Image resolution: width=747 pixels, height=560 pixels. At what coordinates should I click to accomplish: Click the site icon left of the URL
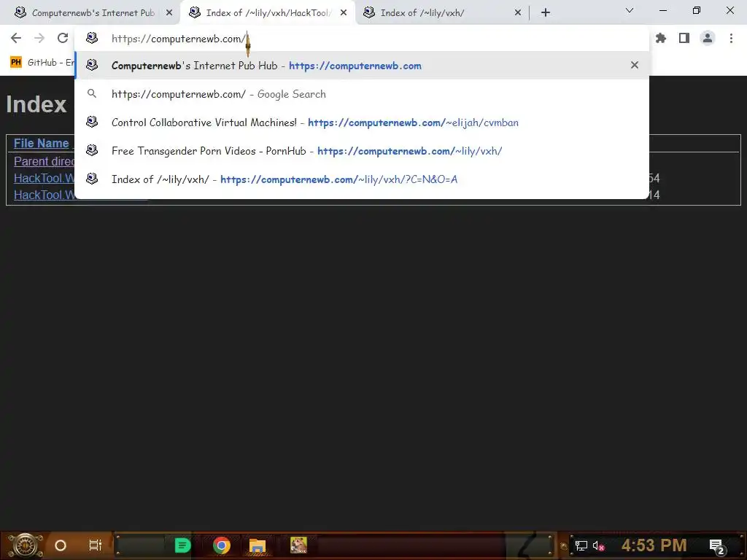[92, 38]
